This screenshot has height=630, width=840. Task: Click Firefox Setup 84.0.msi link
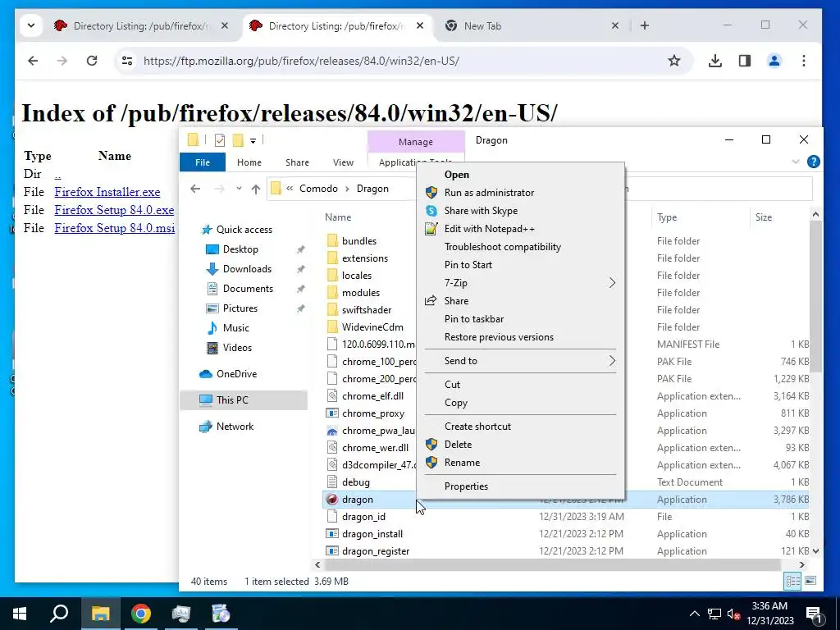(115, 228)
